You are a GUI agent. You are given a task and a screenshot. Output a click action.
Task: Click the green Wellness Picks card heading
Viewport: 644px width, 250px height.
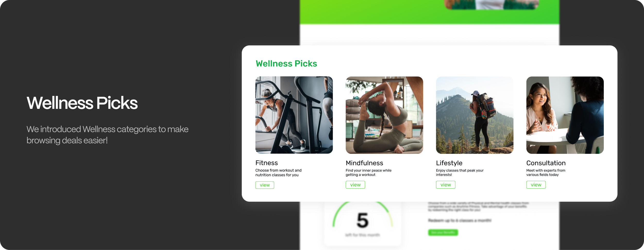tap(286, 64)
